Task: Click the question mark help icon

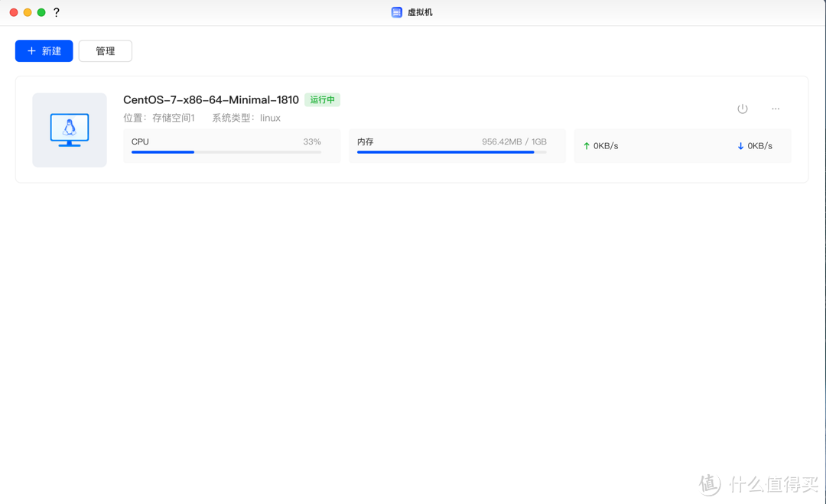Action: (57, 12)
